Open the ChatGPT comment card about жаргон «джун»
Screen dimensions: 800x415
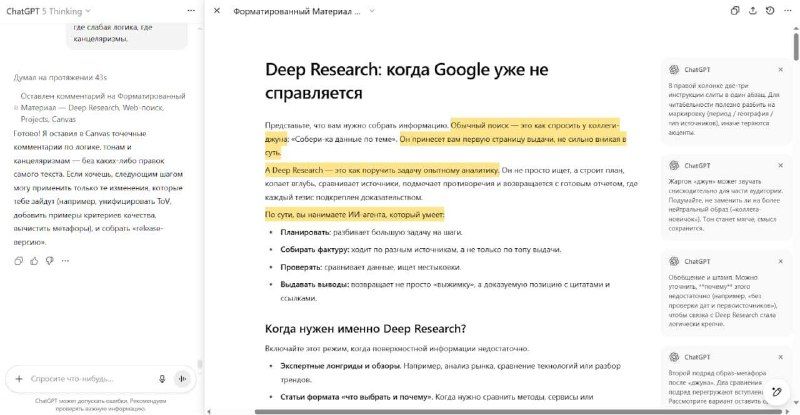(x=727, y=198)
